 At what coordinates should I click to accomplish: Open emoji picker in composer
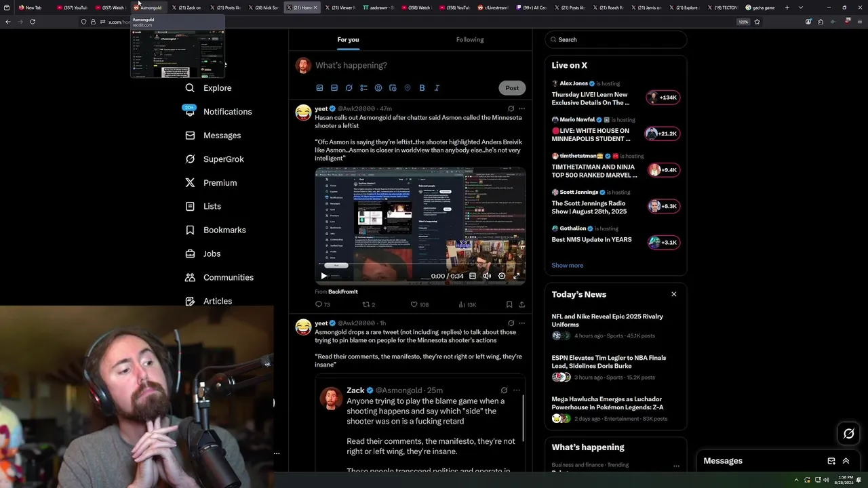click(378, 88)
